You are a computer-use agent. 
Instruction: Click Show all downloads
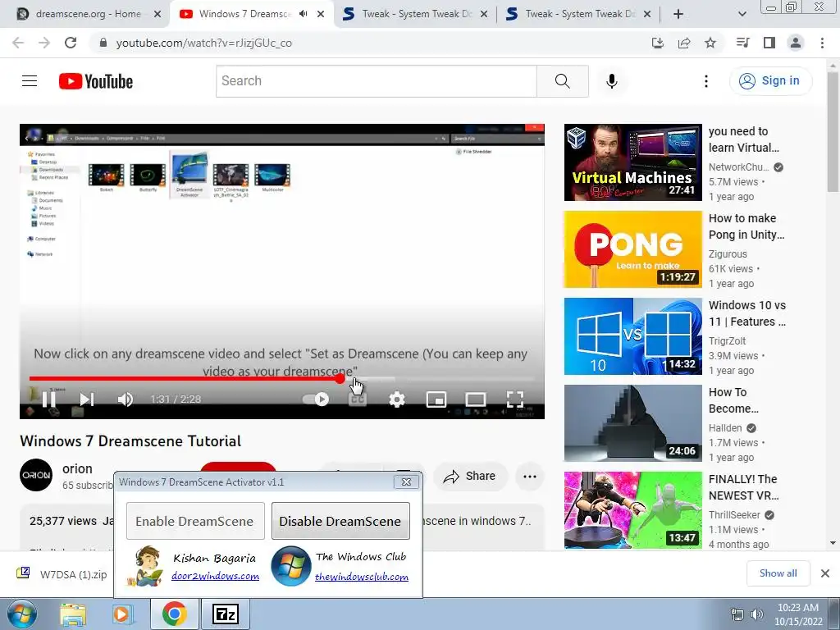pos(778,573)
